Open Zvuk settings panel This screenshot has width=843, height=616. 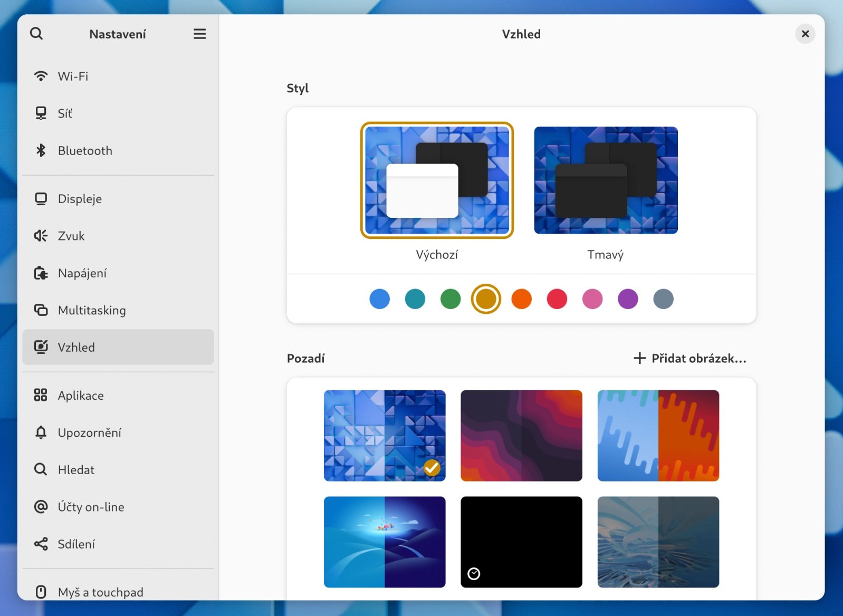pos(118,236)
